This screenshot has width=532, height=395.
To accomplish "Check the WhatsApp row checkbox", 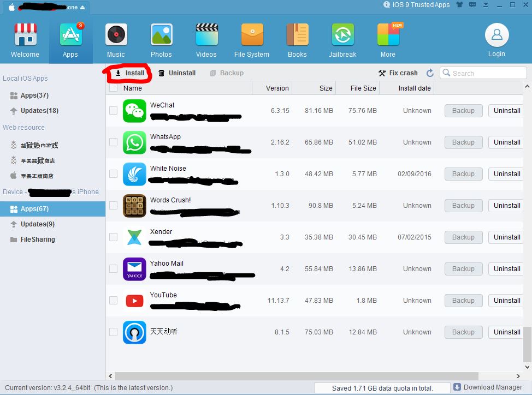I will (113, 142).
